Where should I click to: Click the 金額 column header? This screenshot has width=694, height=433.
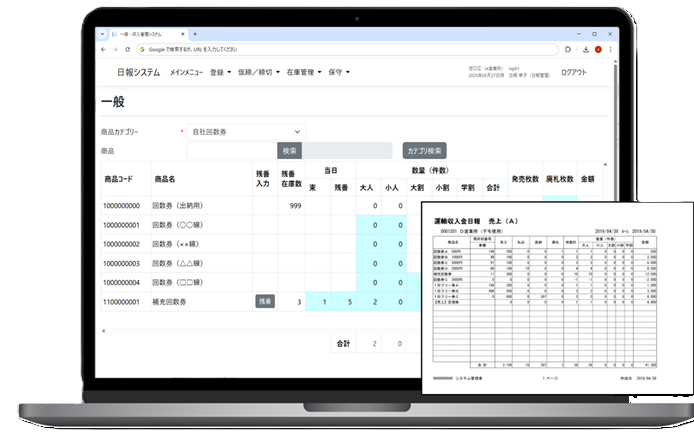click(588, 179)
